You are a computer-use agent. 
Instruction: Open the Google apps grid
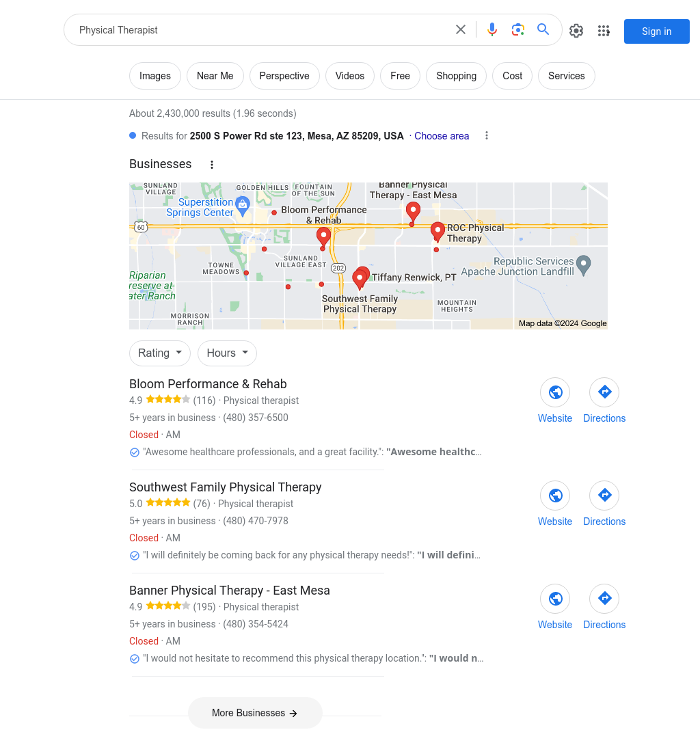(x=604, y=31)
